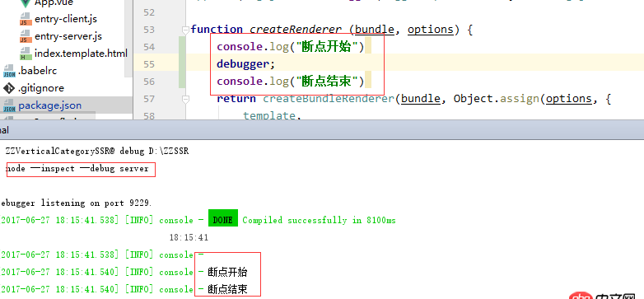
Task: Click 'Compiled successfully in 8100ms' text
Action: pos(320,220)
